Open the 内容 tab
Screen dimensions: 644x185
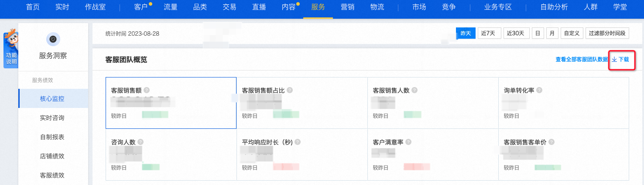coord(288,7)
